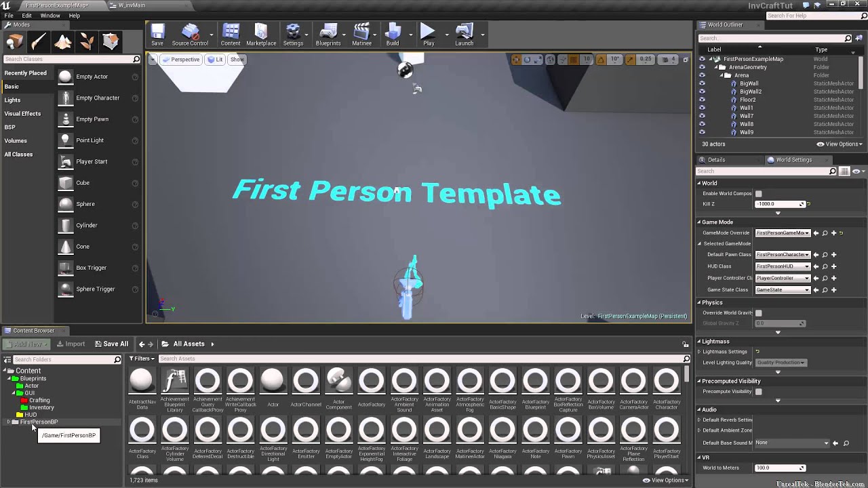Toggle scale snapping icon in viewport
This screenshot has height=488, width=868.
(630, 60)
